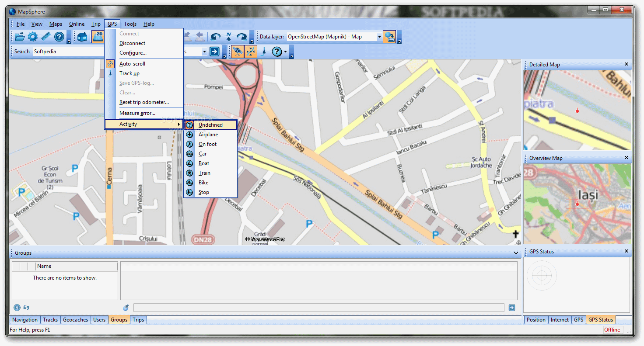Select Undefined activity option

point(210,125)
